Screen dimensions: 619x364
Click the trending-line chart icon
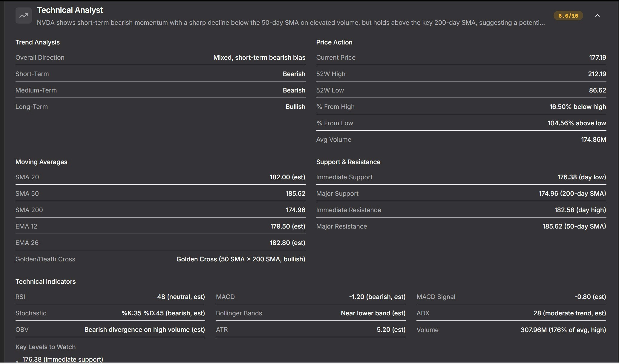[23, 15]
